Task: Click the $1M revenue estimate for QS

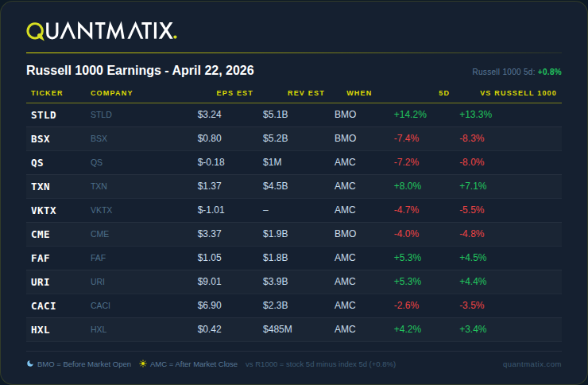Action: pos(273,162)
